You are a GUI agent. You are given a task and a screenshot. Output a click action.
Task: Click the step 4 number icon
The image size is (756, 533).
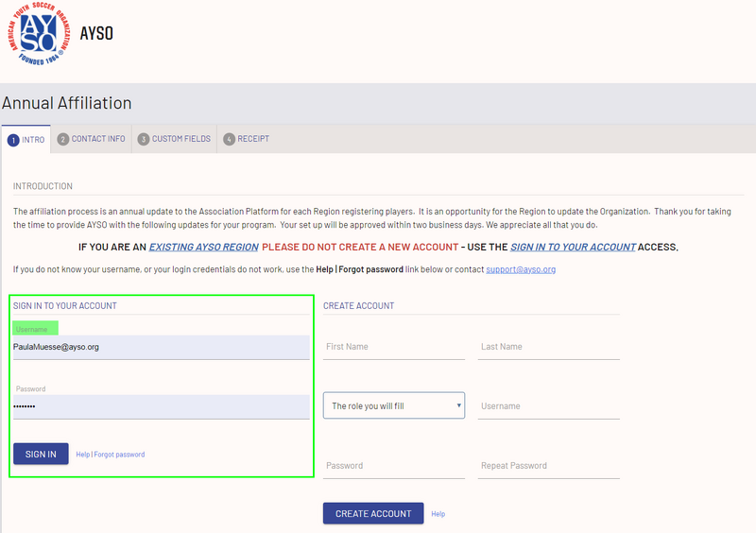point(229,140)
